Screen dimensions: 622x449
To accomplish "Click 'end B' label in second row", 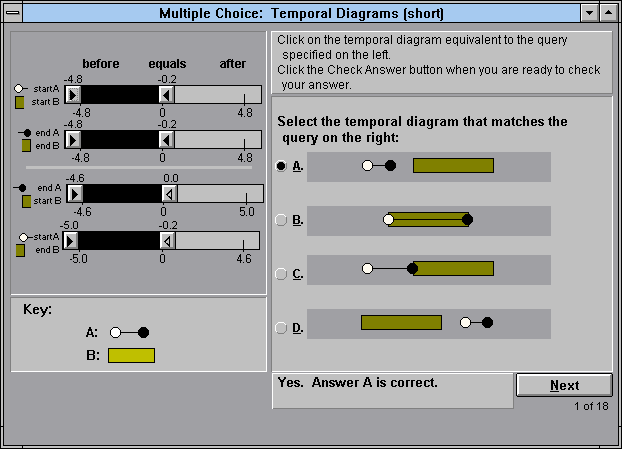I will pyautogui.click(x=47, y=146).
